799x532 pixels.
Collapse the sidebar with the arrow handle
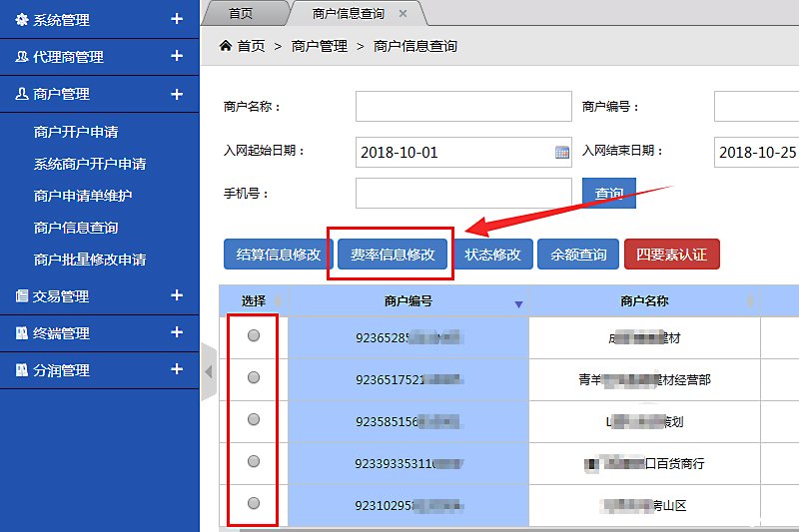pyautogui.click(x=209, y=372)
